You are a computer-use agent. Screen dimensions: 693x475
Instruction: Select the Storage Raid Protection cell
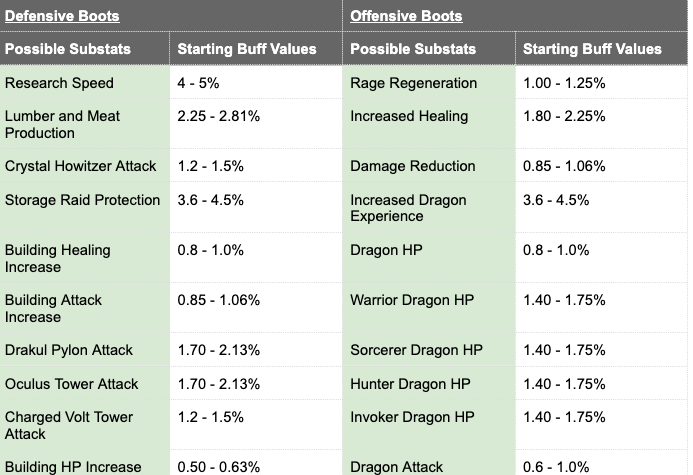click(85, 207)
